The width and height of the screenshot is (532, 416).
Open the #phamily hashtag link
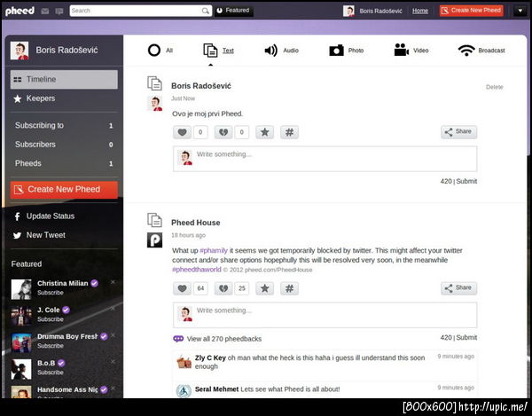(x=214, y=250)
